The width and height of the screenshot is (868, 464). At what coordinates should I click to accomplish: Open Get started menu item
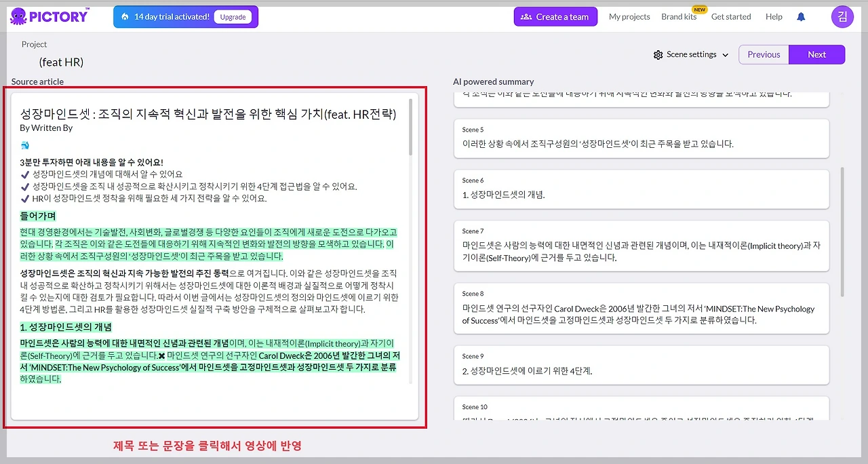coord(731,17)
